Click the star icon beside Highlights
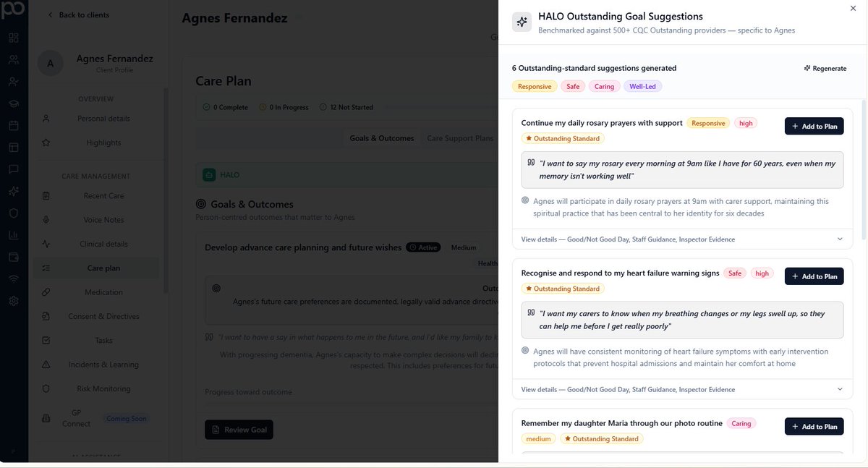Screen dimensions: 868x468 point(46,142)
